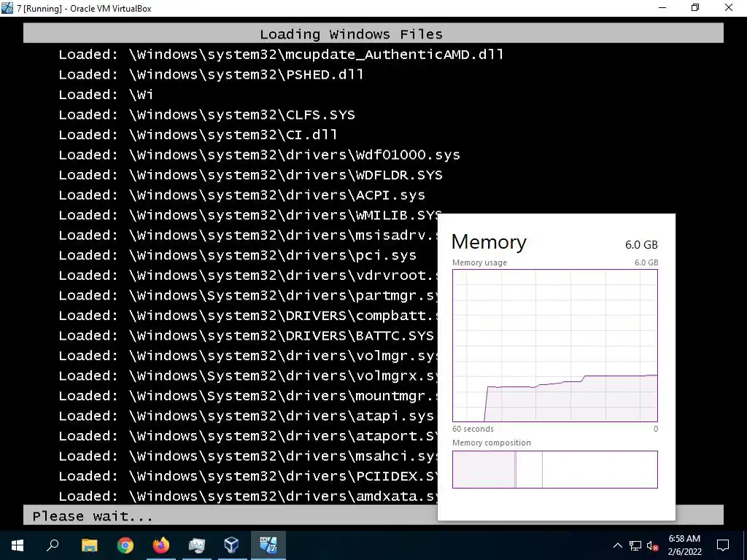Minimize the VirtualBox VM window
This screenshot has width=747, height=560.
[x=662, y=8]
